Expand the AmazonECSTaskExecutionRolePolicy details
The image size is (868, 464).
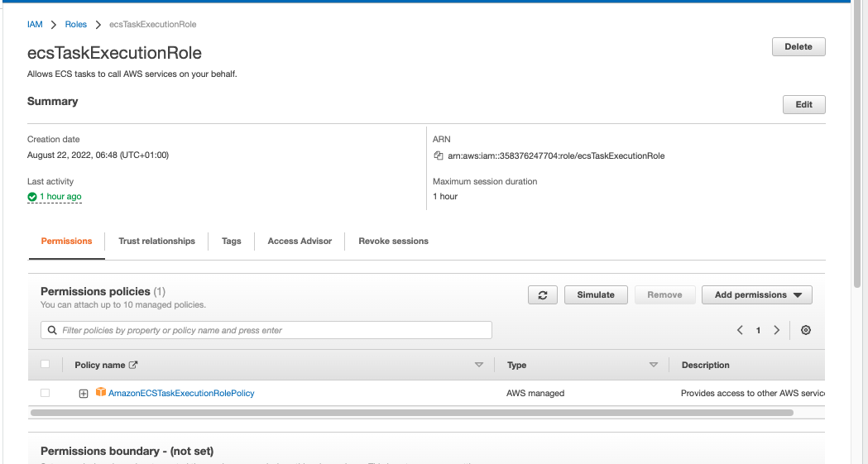click(84, 393)
